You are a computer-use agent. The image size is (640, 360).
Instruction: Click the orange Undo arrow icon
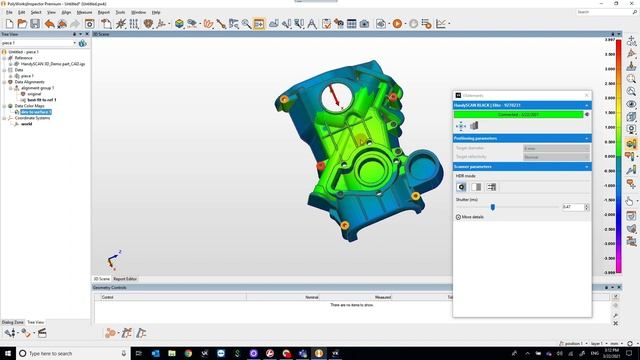[x=49, y=24]
